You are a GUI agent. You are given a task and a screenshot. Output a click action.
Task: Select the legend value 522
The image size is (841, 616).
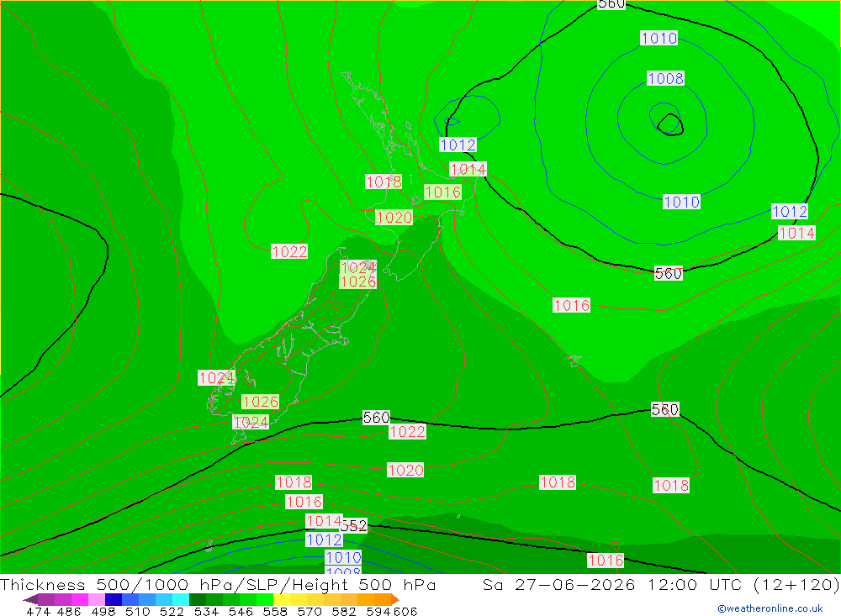coord(172,611)
